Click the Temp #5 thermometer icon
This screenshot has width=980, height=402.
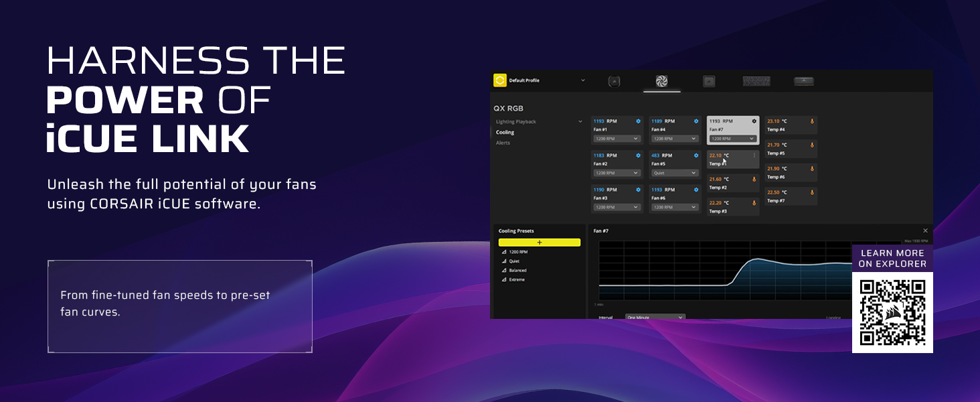(x=812, y=145)
